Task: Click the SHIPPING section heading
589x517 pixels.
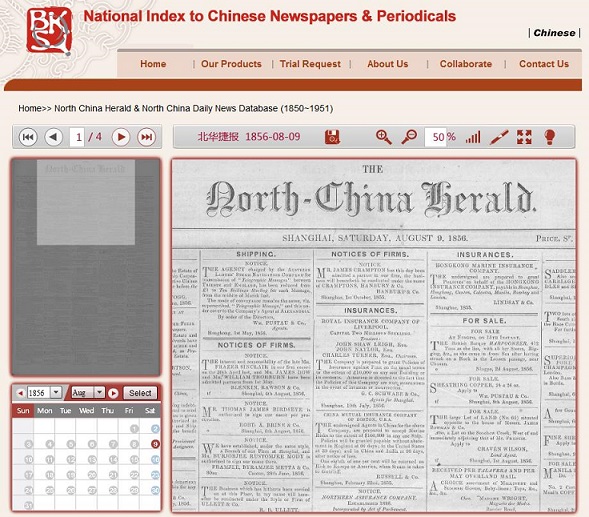Action: point(256,254)
